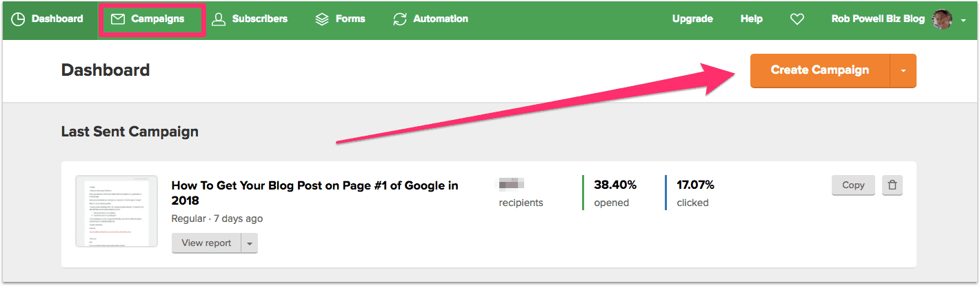Click the Campaigns envelope icon

click(x=118, y=19)
